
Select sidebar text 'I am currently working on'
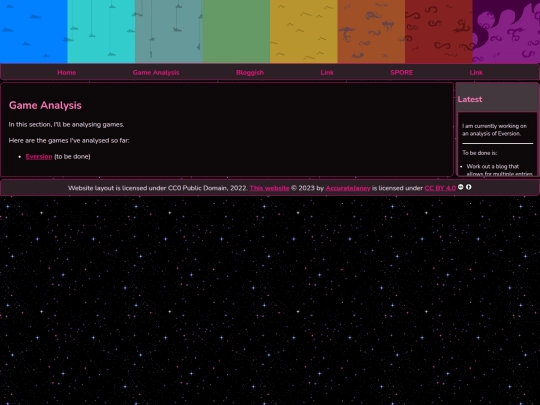(x=494, y=126)
